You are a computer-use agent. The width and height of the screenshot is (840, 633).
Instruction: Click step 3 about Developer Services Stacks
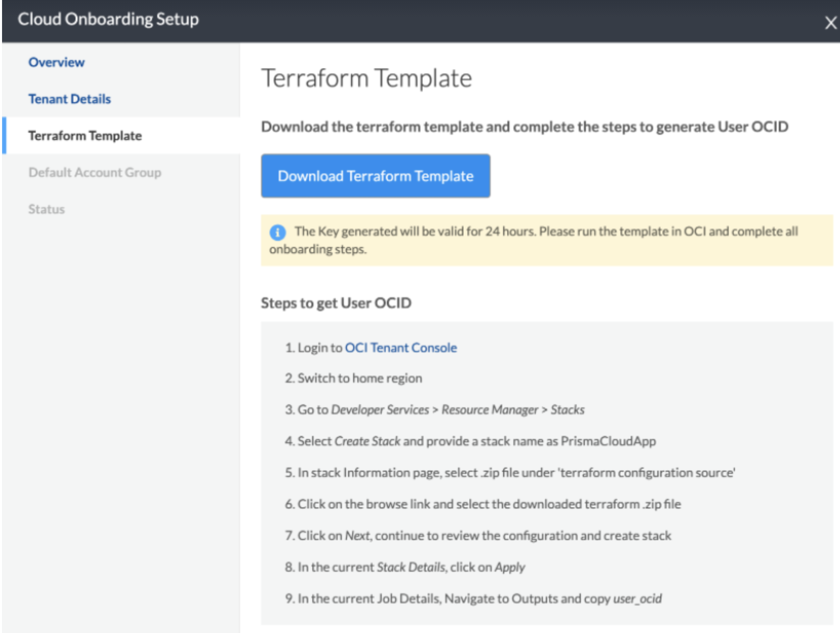pyautogui.click(x=435, y=410)
